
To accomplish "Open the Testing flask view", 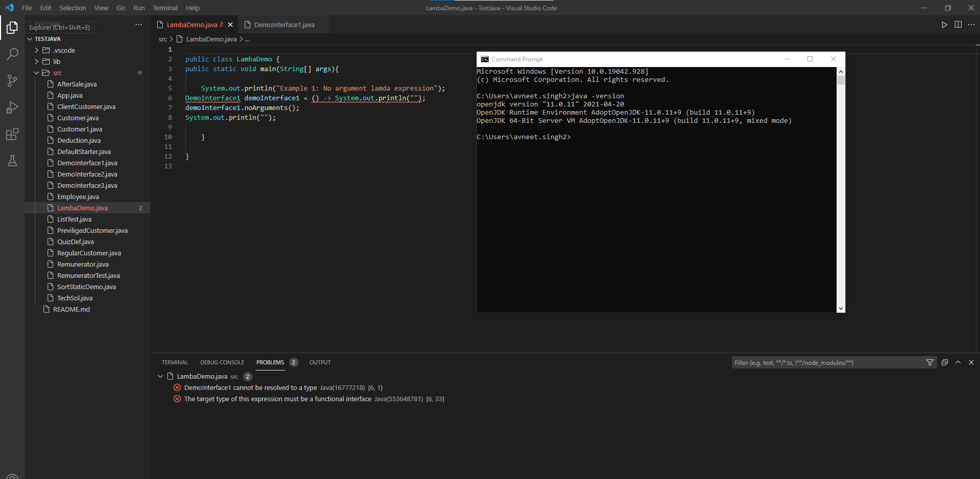I will pos(12,161).
